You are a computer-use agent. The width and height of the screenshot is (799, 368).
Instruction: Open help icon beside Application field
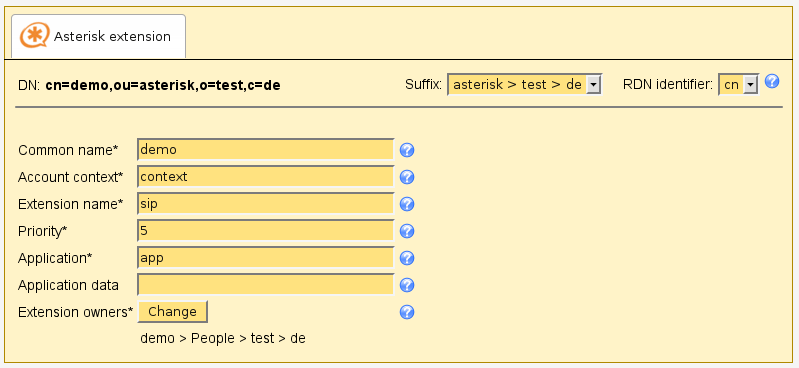pyautogui.click(x=407, y=258)
